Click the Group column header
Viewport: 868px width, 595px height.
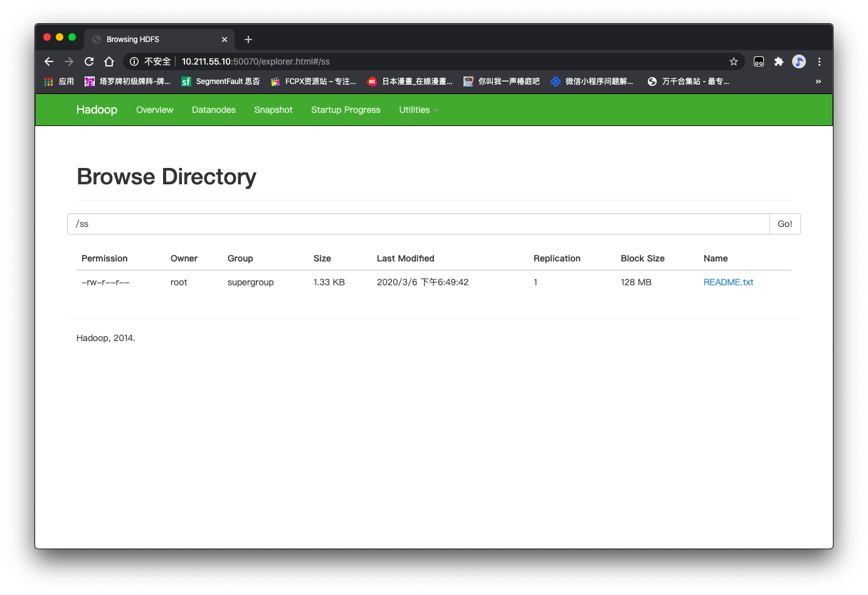click(240, 258)
